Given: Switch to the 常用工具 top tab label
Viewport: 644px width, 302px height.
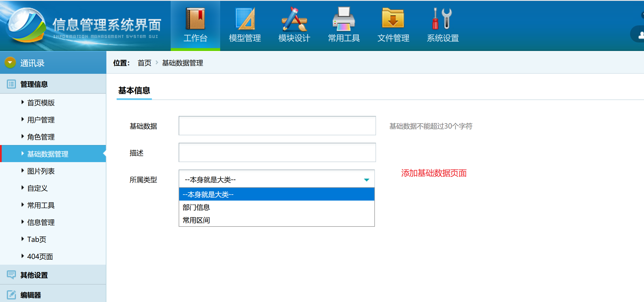Looking at the screenshot, I should [344, 38].
